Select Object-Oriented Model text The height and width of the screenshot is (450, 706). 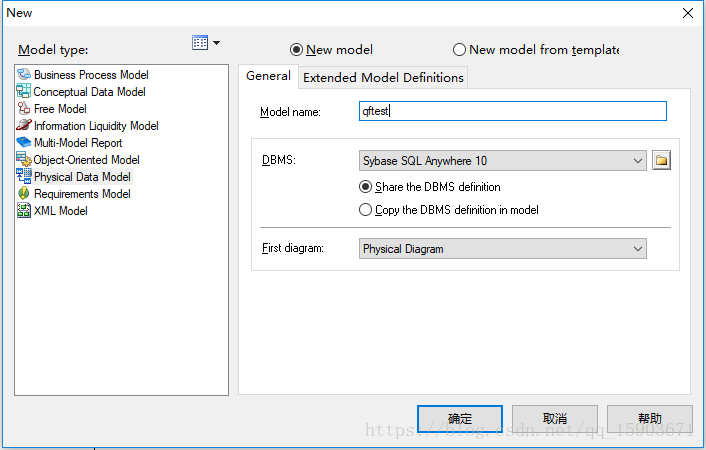point(86,160)
